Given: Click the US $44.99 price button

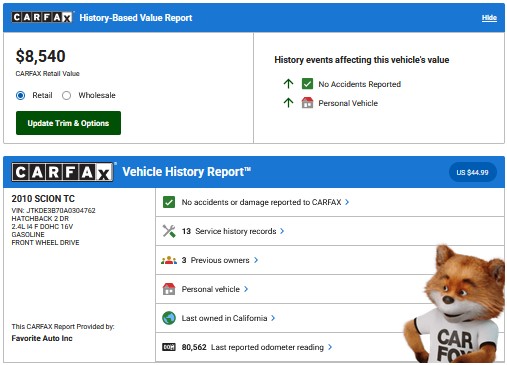Looking at the screenshot, I should [472, 172].
